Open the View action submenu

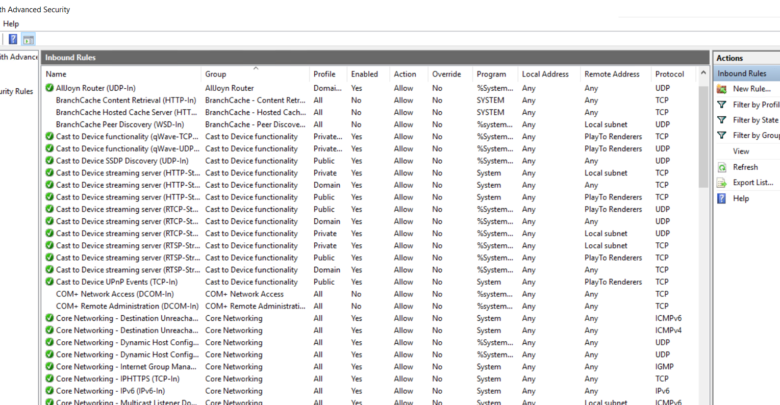(741, 151)
